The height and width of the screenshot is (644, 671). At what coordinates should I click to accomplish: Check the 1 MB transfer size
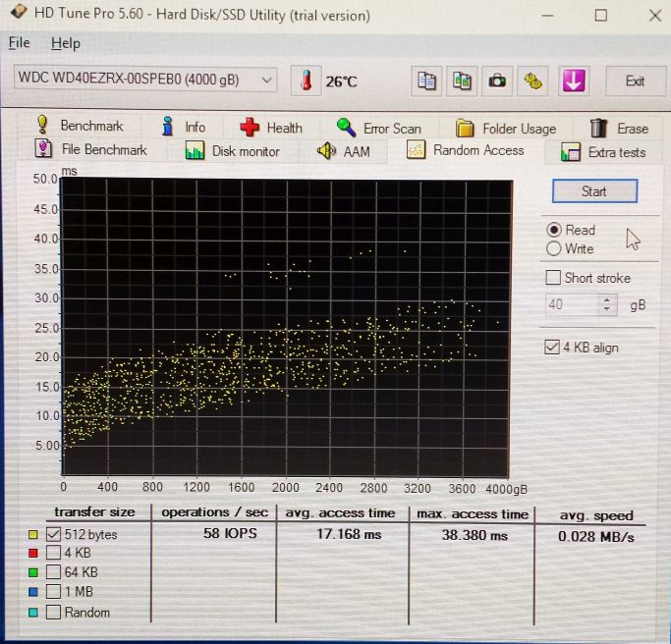pyautogui.click(x=53, y=591)
